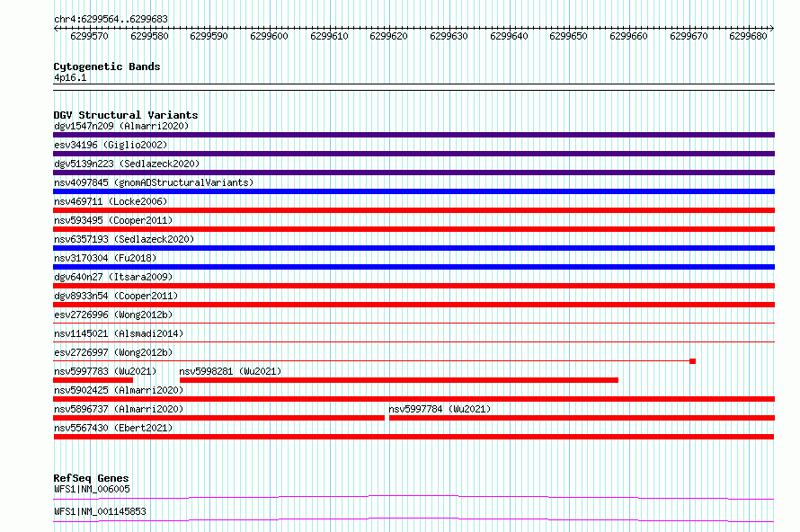Select variant nsv1145021 (Alsmadi2014)
Image resolution: width=800 pixels, height=532 pixels.
119,333
